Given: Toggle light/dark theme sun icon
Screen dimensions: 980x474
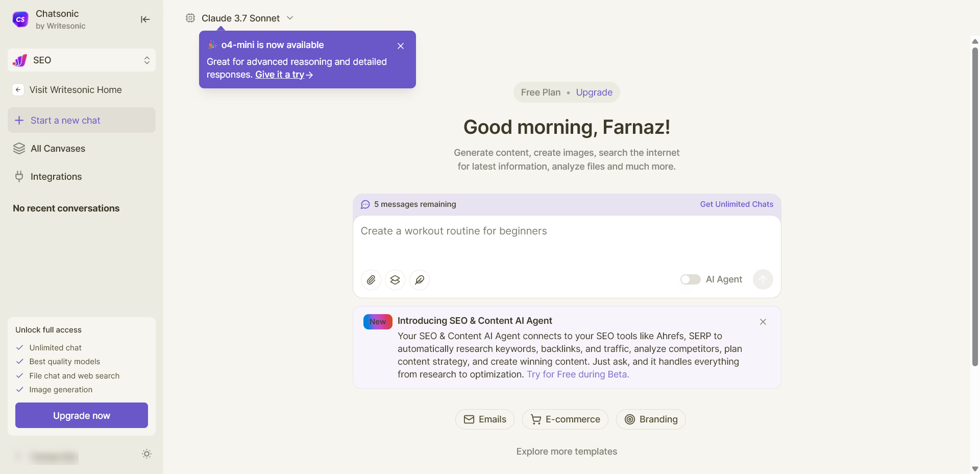Looking at the screenshot, I should [146, 454].
